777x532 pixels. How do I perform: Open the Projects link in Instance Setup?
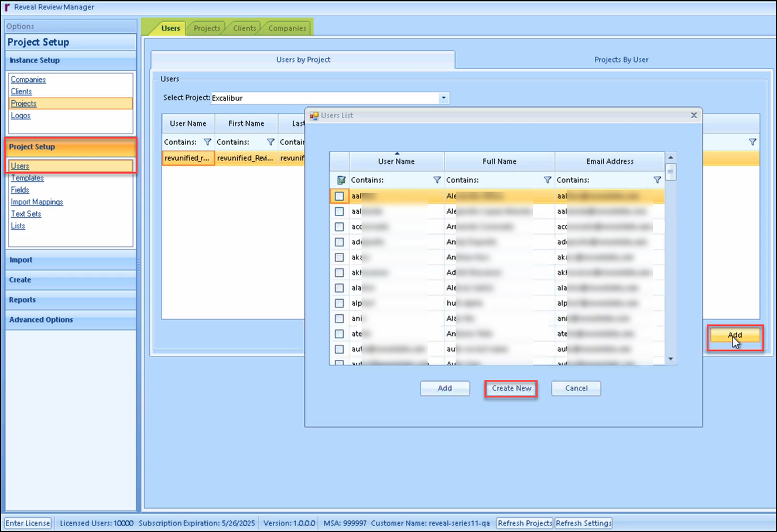(23, 104)
